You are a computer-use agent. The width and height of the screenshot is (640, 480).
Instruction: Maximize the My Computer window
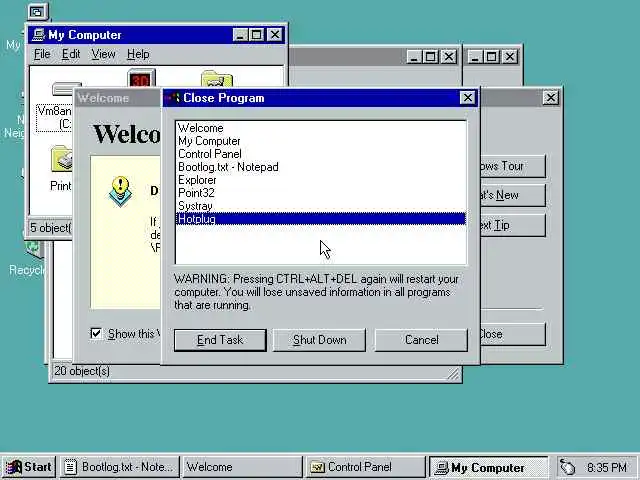pos(256,35)
